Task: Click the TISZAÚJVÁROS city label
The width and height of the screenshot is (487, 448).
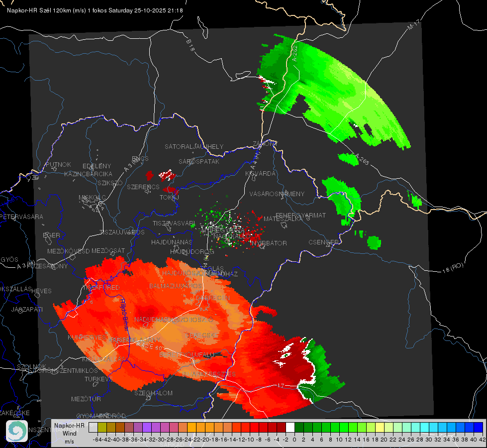Action: coord(122,232)
